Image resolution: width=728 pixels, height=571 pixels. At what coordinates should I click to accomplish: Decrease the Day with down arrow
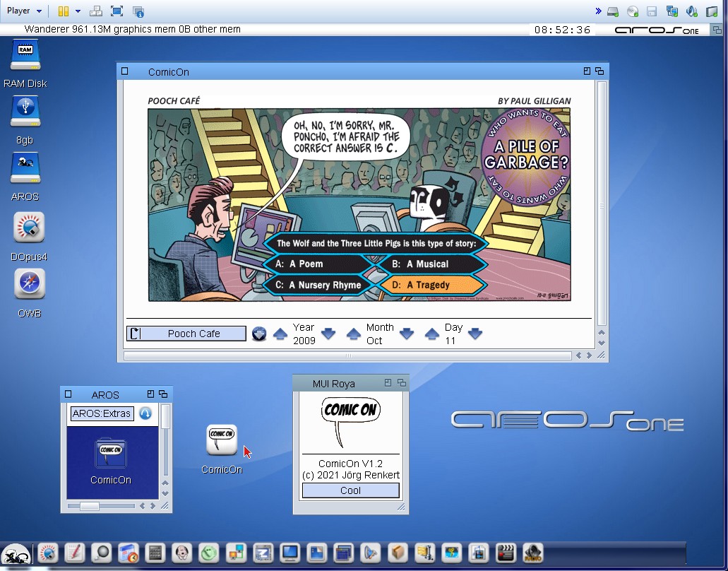click(x=475, y=334)
